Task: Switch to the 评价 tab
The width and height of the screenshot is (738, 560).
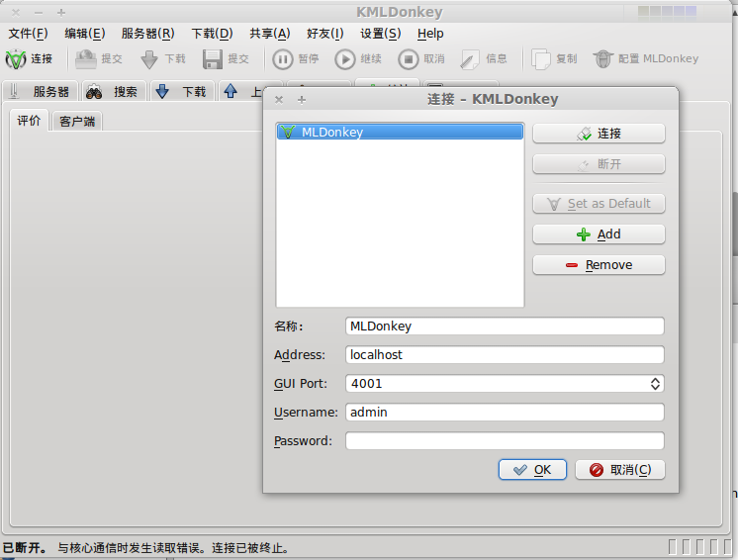Action: [x=29, y=121]
